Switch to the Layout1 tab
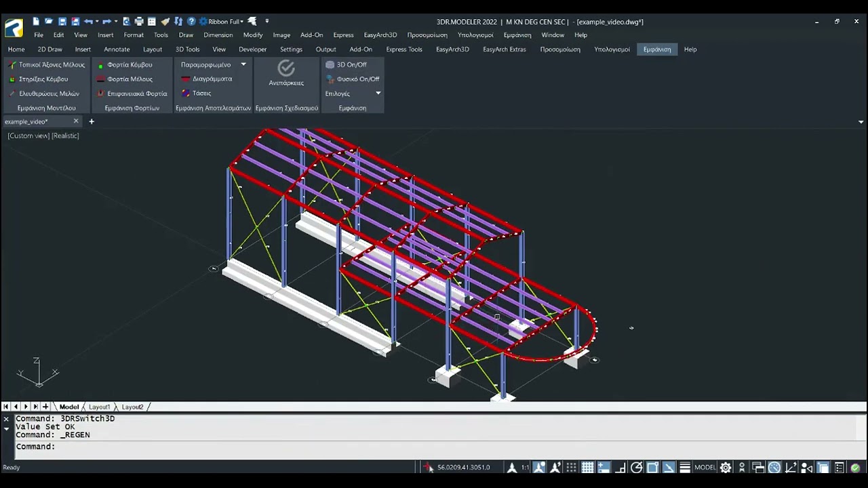This screenshot has width=868, height=488. pyautogui.click(x=99, y=407)
